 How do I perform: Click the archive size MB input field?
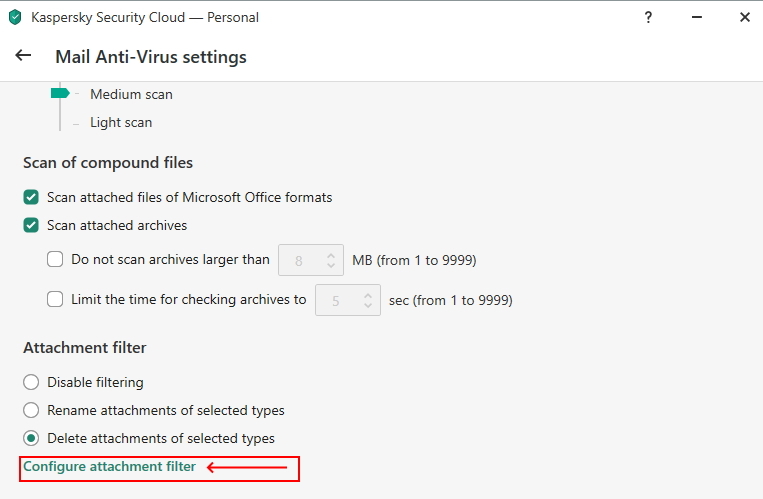pos(300,260)
